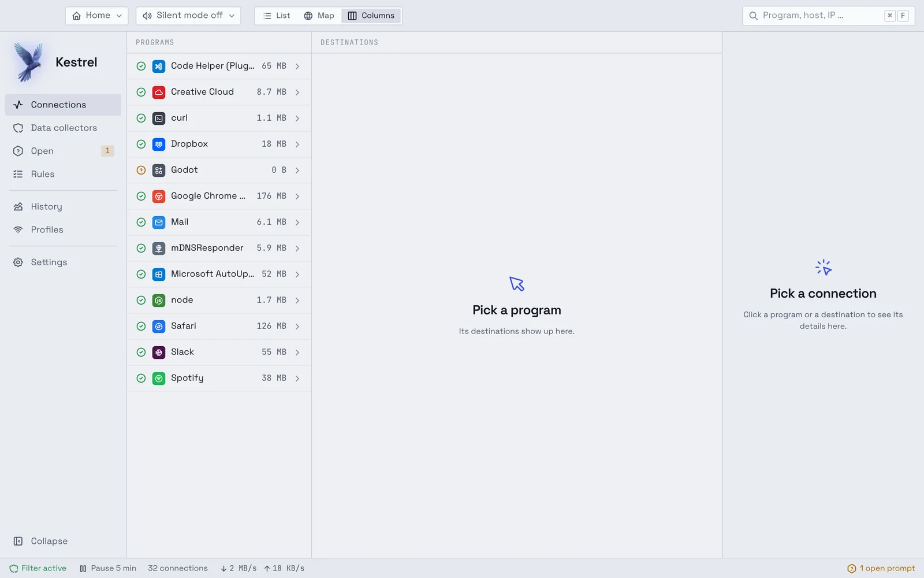Click the Safari compass icon
Image resolution: width=924 pixels, height=578 pixels.
[159, 327]
